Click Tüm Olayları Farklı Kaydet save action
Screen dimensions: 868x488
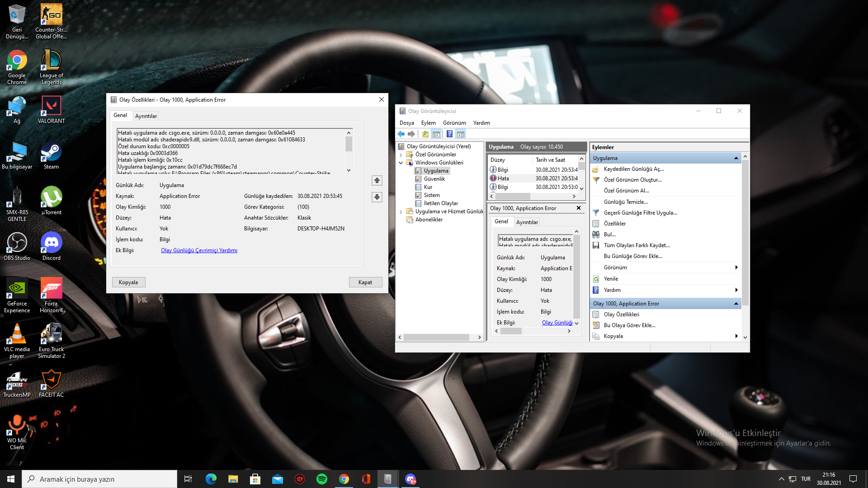637,245
